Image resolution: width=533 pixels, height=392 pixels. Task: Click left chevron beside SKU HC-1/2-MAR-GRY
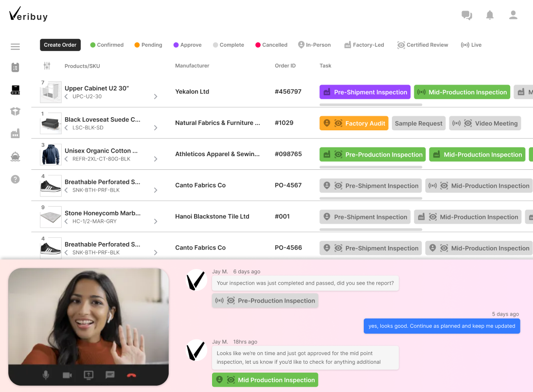(67, 221)
